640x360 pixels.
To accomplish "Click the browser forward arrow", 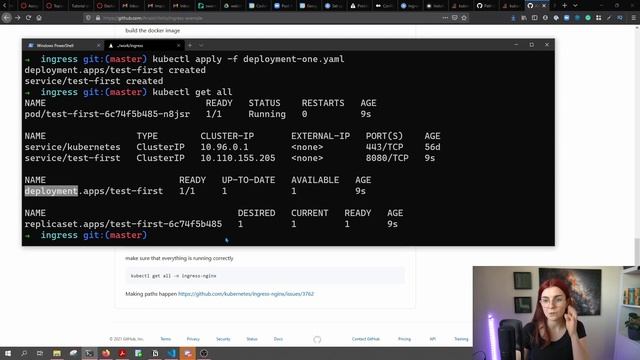I will coord(18,18).
